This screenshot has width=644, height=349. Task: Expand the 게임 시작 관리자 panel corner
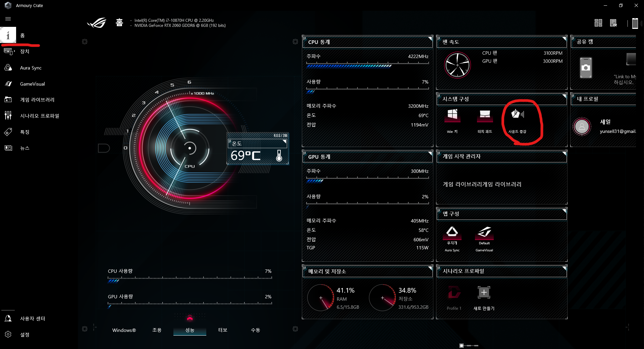(564, 154)
